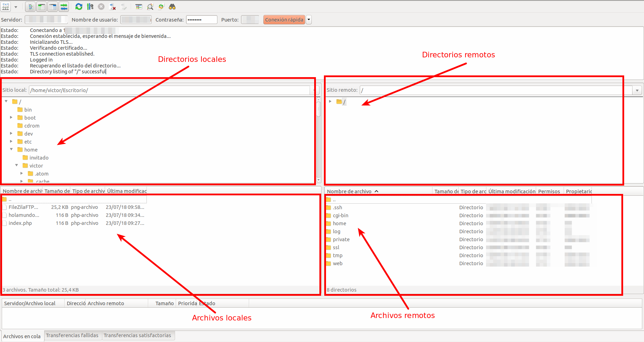
Task: Toggle the local directory tree view
Action: (42, 7)
